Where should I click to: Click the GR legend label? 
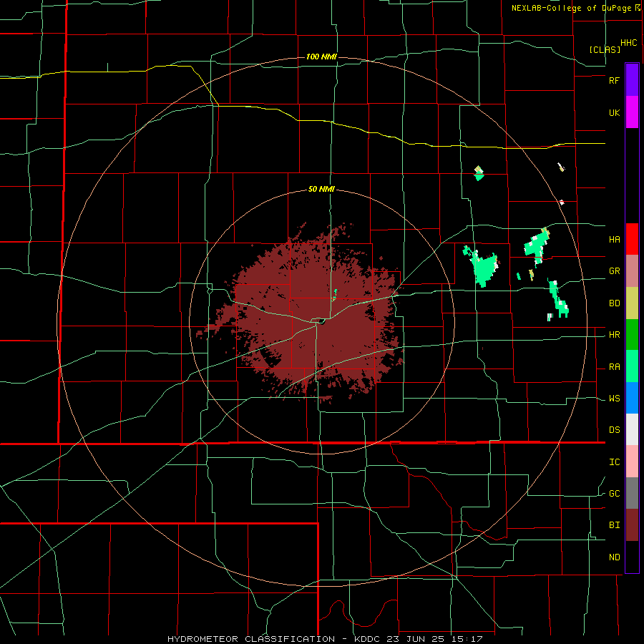pos(614,271)
